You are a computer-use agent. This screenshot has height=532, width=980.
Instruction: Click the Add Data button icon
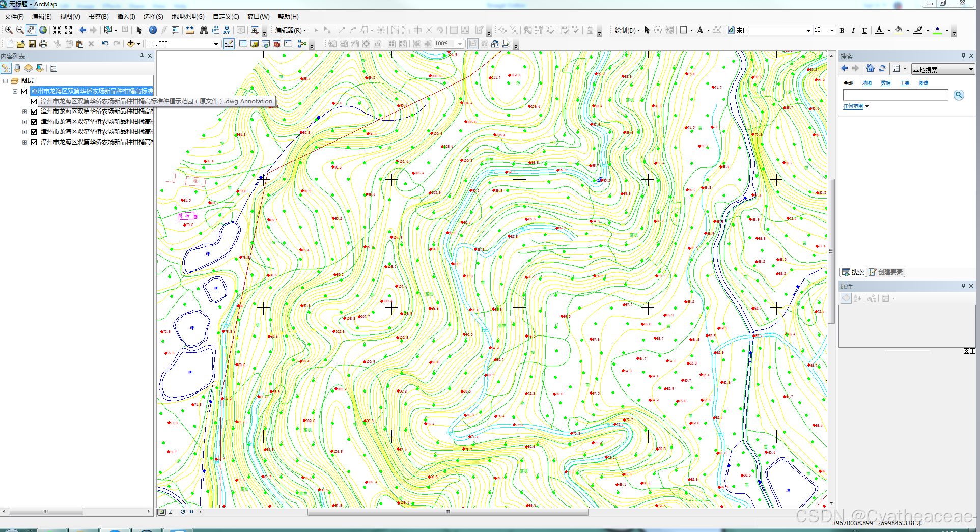[131, 44]
